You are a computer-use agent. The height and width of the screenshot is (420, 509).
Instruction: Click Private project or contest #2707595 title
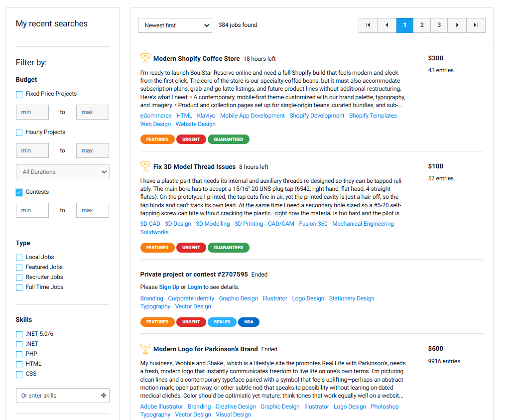click(194, 275)
